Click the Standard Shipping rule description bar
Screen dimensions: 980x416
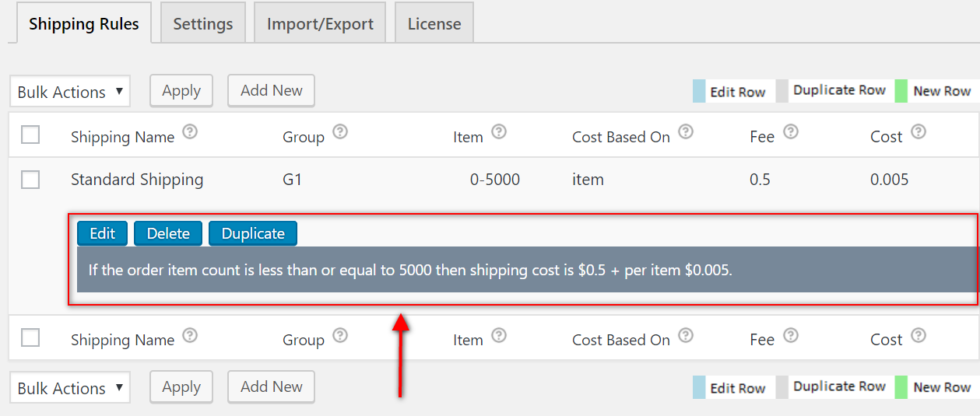point(526,270)
